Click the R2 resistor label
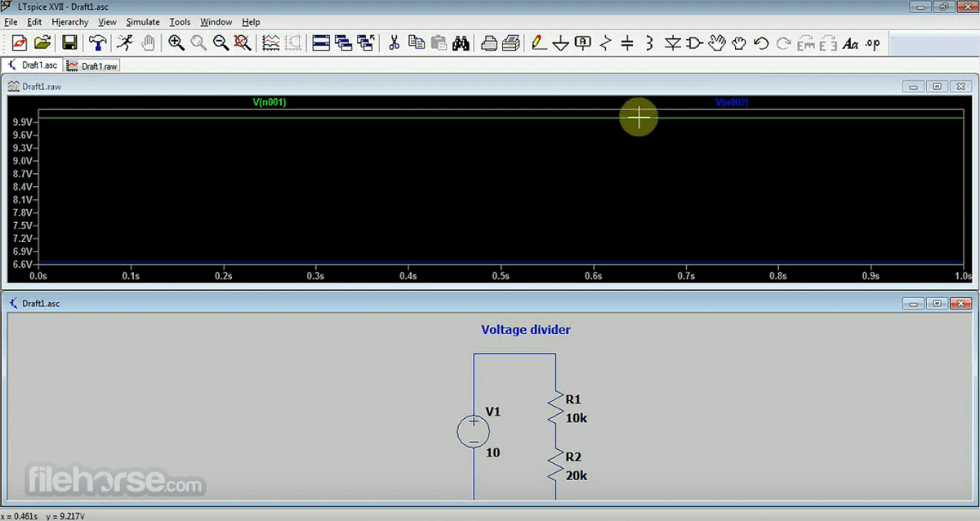The image size is (980, 521). tap(572, 457)
